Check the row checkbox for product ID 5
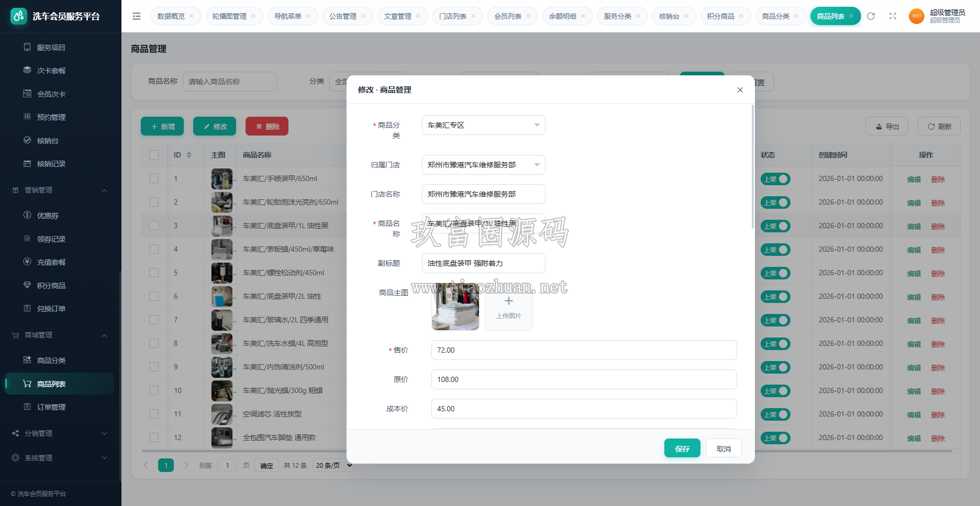This screenshot has height=506, width=980. pyautogui.click(x=154, y=273)
